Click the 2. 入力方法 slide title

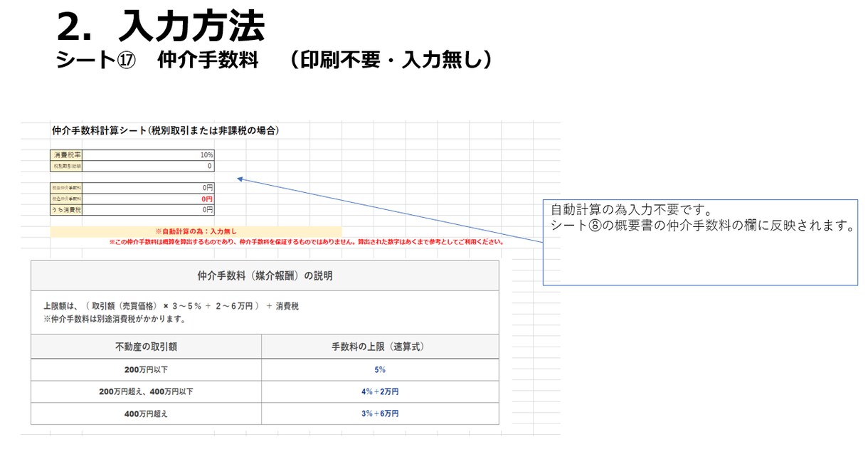[160, 28]
